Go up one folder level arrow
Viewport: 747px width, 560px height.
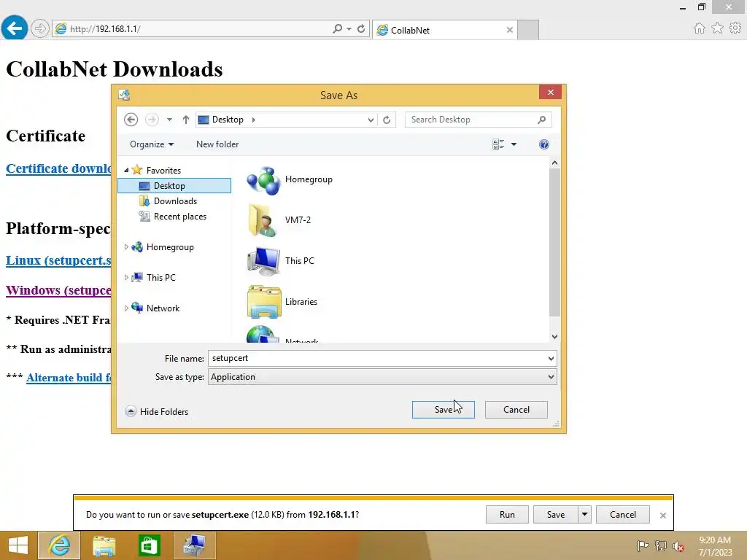(x=186, y=120)
